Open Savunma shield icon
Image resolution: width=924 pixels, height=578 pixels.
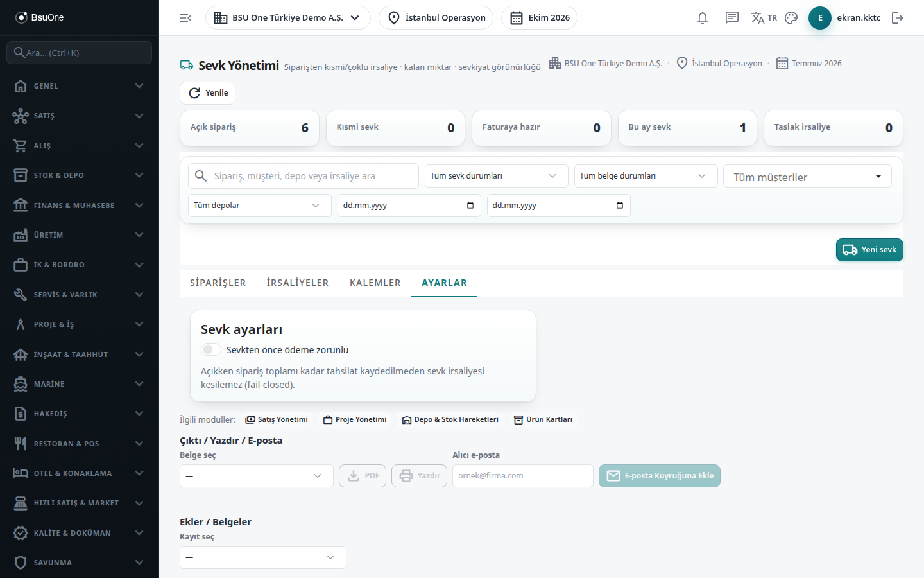pyautogui.click(x=21, y=563)
